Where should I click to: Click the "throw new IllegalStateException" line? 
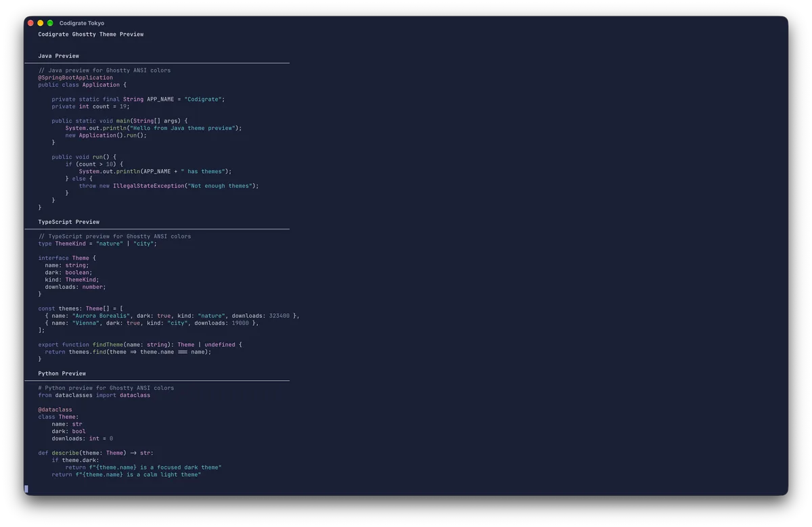(168, 186)
